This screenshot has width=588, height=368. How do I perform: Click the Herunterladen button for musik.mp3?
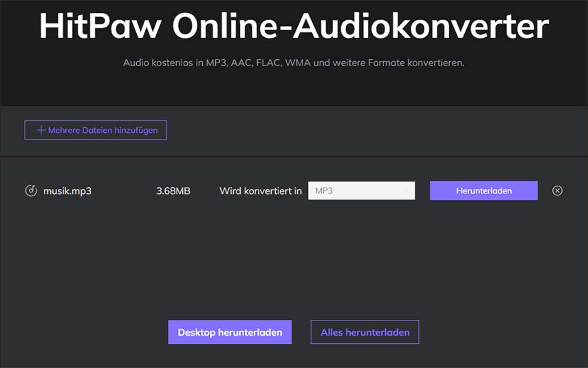pos(483,191)
